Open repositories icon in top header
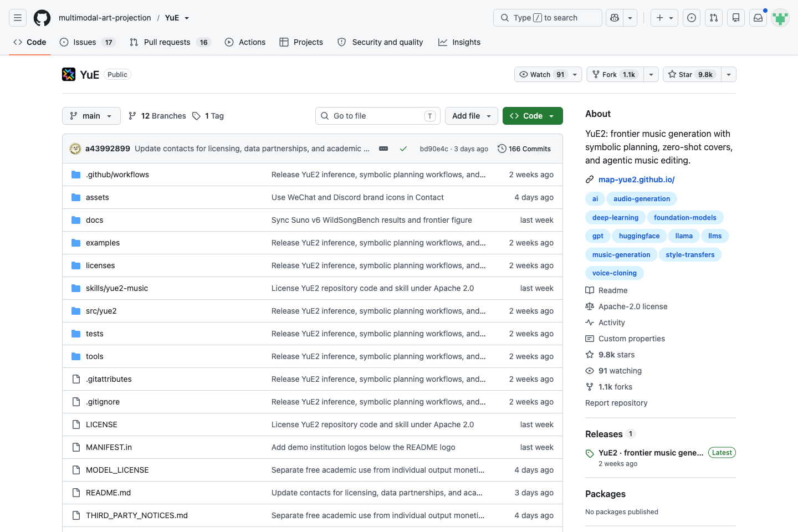 click(736, 18)
